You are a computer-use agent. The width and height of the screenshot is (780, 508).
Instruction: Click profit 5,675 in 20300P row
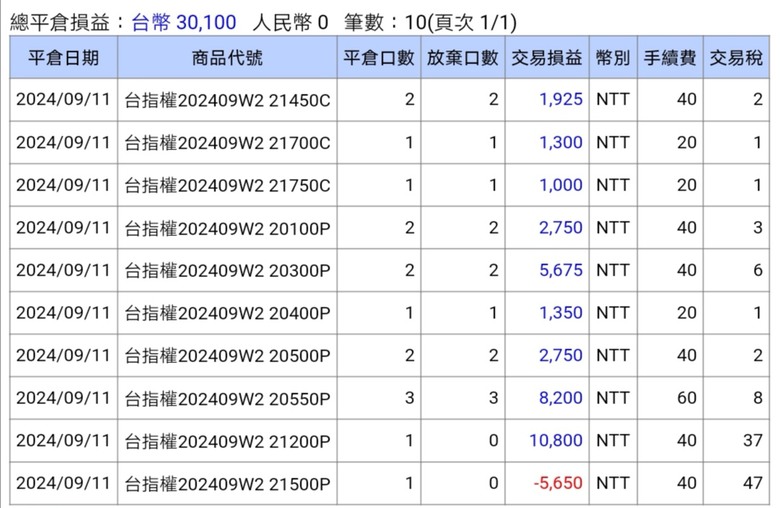click(561, 270)
